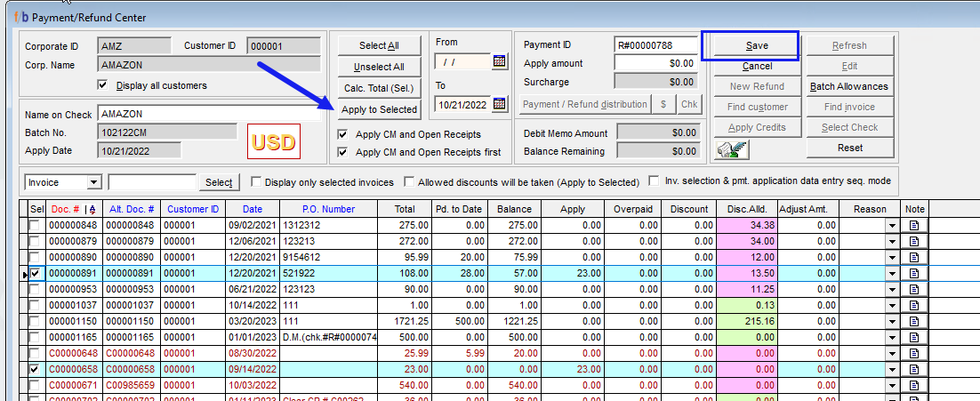Open note icon for document 000001150

pyautogui.click(x=914, y=322)
